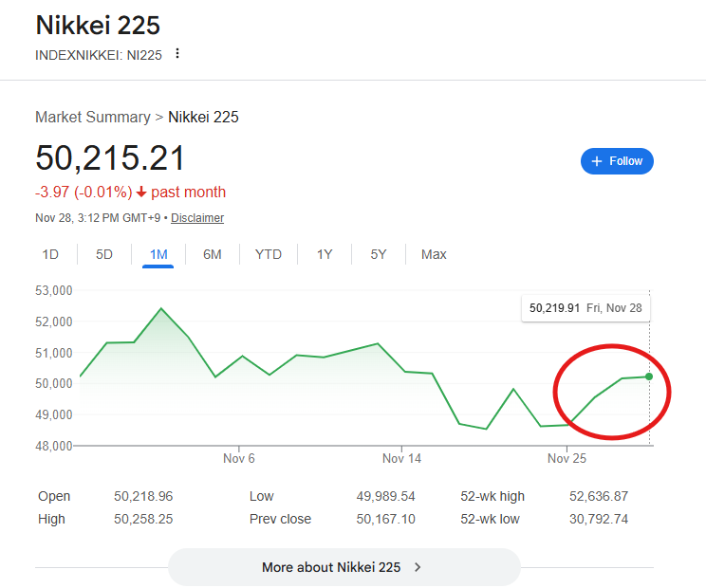This screenshot has height=588, width=706.
Task: Select the 5D time range tab
Action: click(x=104, y=254)
